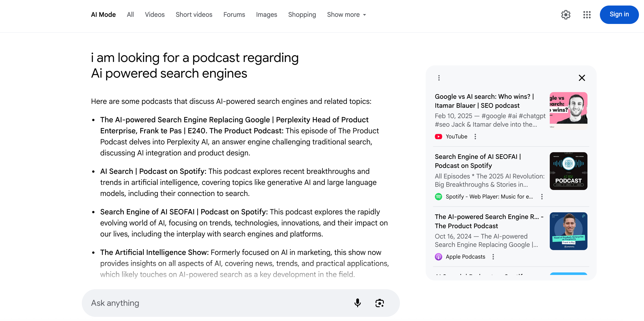Open sources panel three-dot options menu
Viewport: 644px width, 321px height.
coord(439,78)
